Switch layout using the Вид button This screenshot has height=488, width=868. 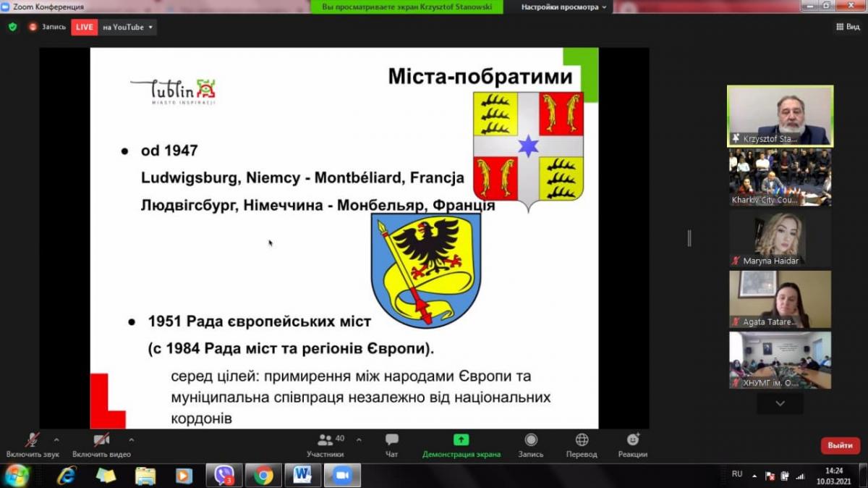click(x=847, y=27)
